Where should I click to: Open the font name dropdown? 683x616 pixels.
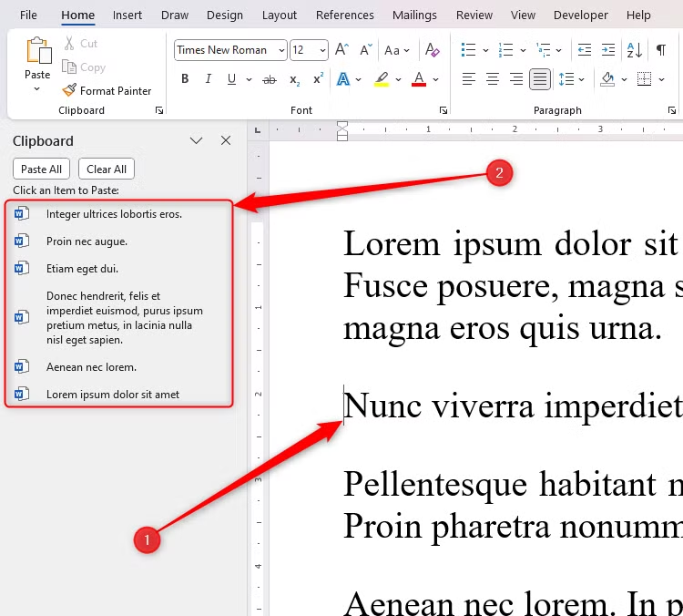(x=281, y=50)
